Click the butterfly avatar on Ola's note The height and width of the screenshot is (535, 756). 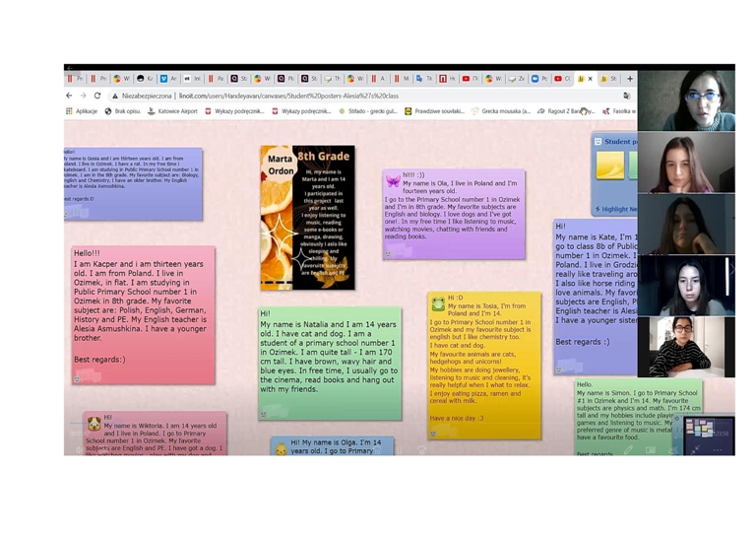[x=393, y=180]
